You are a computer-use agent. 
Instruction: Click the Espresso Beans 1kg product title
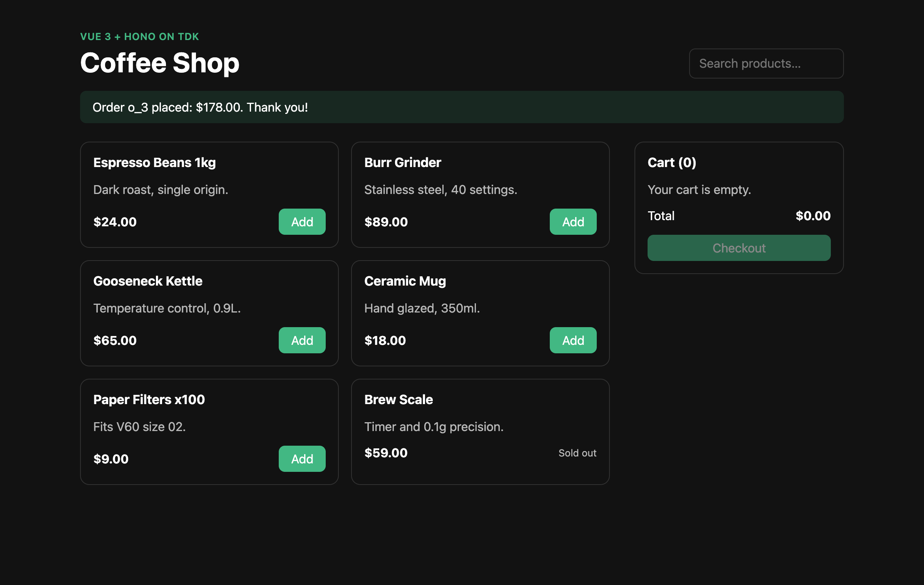tap(154, 163)
